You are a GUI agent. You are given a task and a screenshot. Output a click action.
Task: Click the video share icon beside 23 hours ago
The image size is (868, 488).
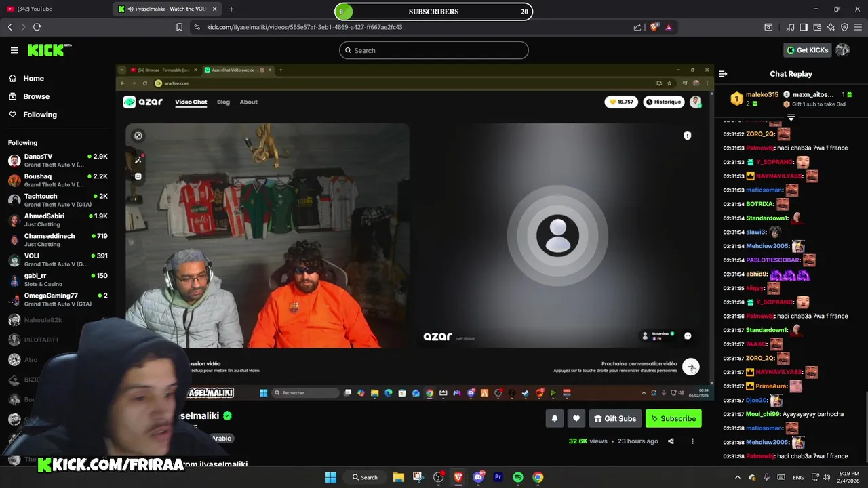click(x=671, y=441)
